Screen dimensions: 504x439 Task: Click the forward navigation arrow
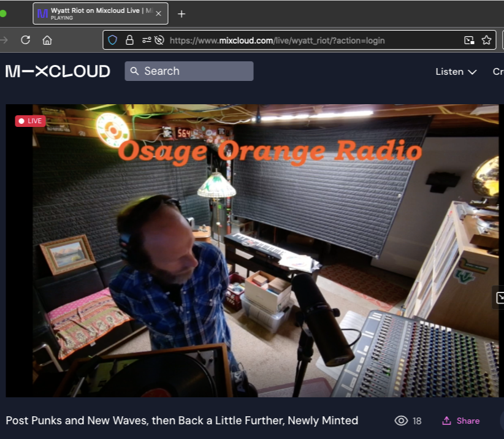click(x=4, y=40)
